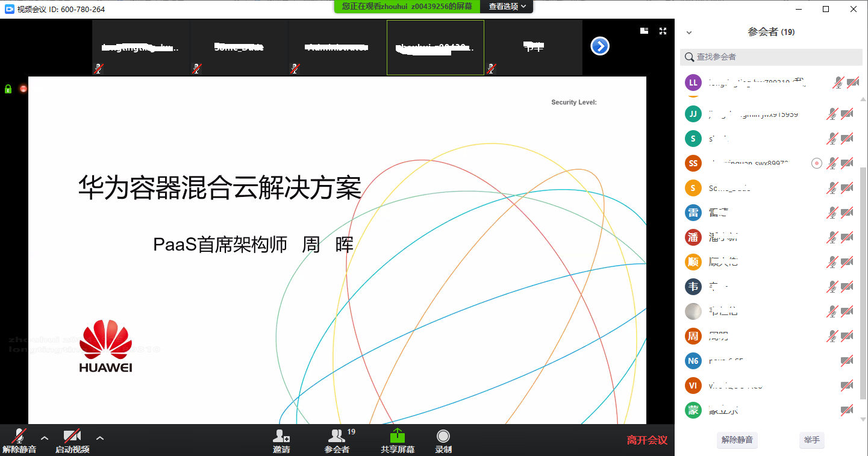Select the green-outlined zhouhui video thumbnail

[436, 48]
